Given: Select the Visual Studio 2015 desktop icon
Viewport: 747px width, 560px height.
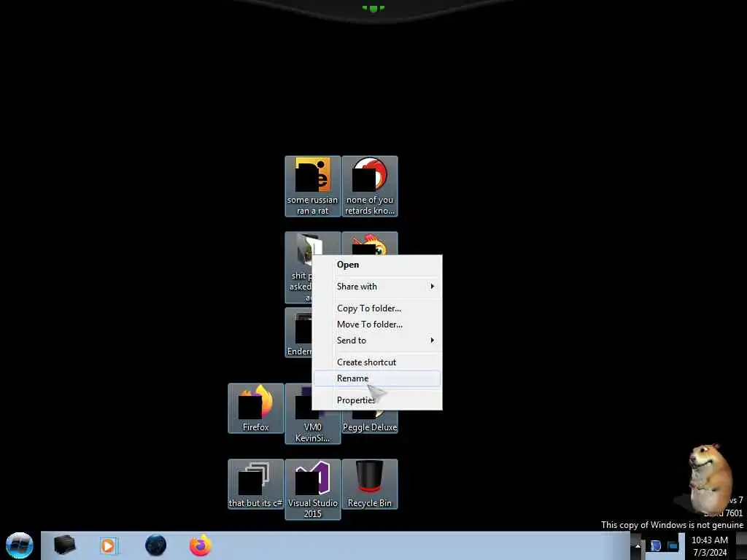Looking at the screenshot, I should tap(312, 489).
